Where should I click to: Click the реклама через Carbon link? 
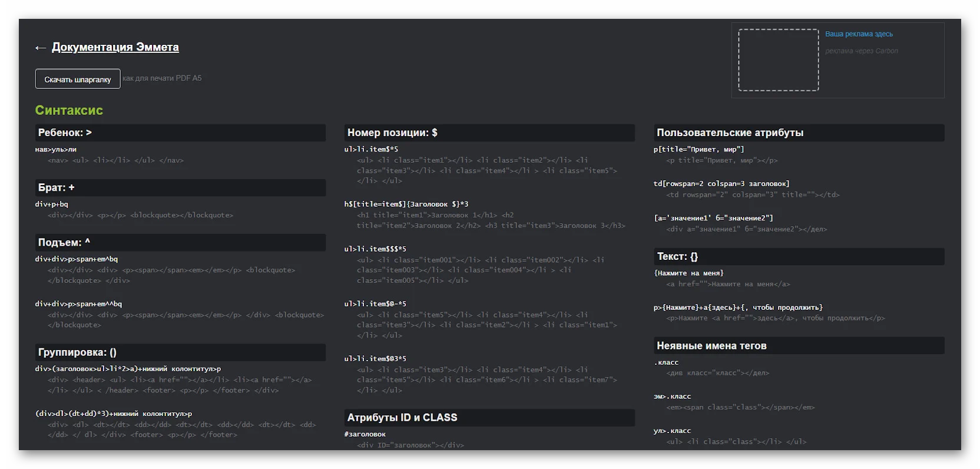(862, 51)
